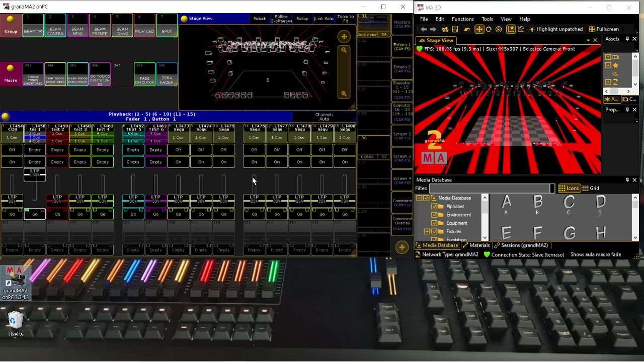This screenshot has width=644, height=362.
Task: Expand the Fixtures tree node
Action: click(x=427, y=232)
